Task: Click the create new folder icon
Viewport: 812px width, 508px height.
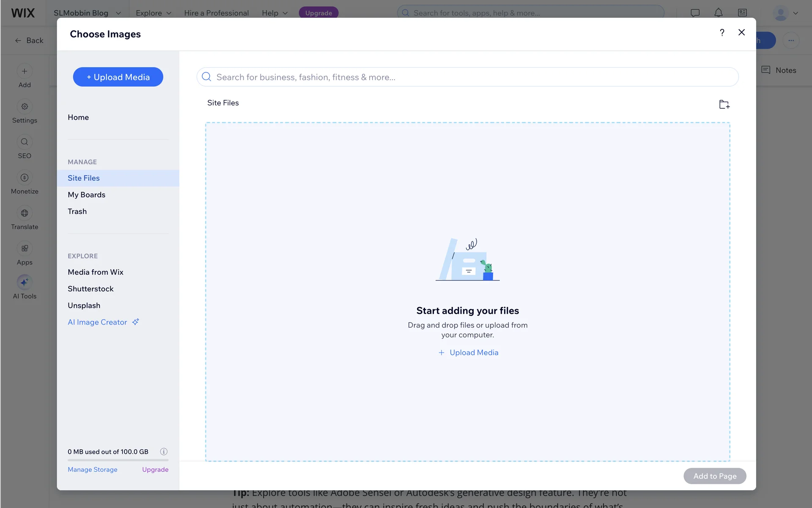Action: tap(724, 104)
